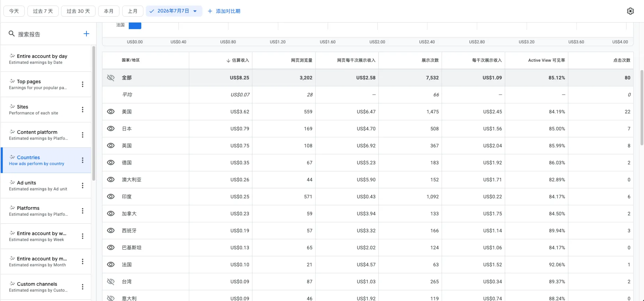
Task: Click sort arrow on 估算收入 column
Action: [228, 60]
